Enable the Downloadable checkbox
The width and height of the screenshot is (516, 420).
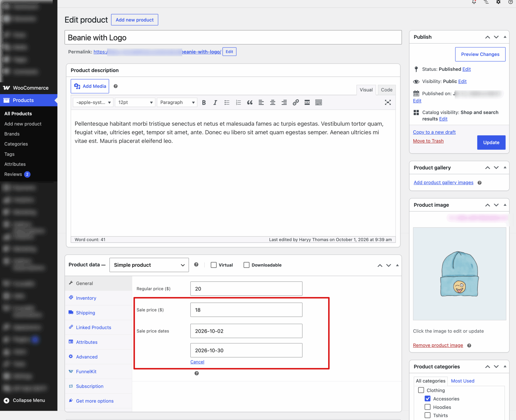point(247,265)
